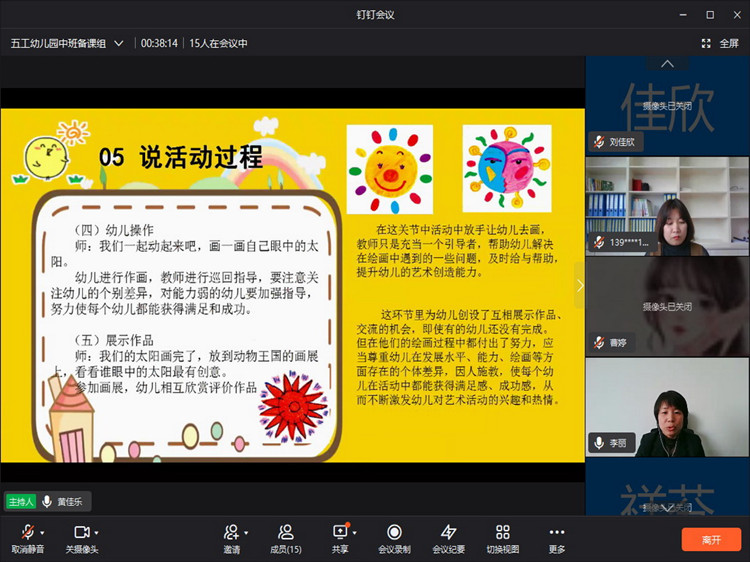Select 曹婷 participant video tile
The image size is (750, 562).
pyautogui.click(x=667, y=307)
